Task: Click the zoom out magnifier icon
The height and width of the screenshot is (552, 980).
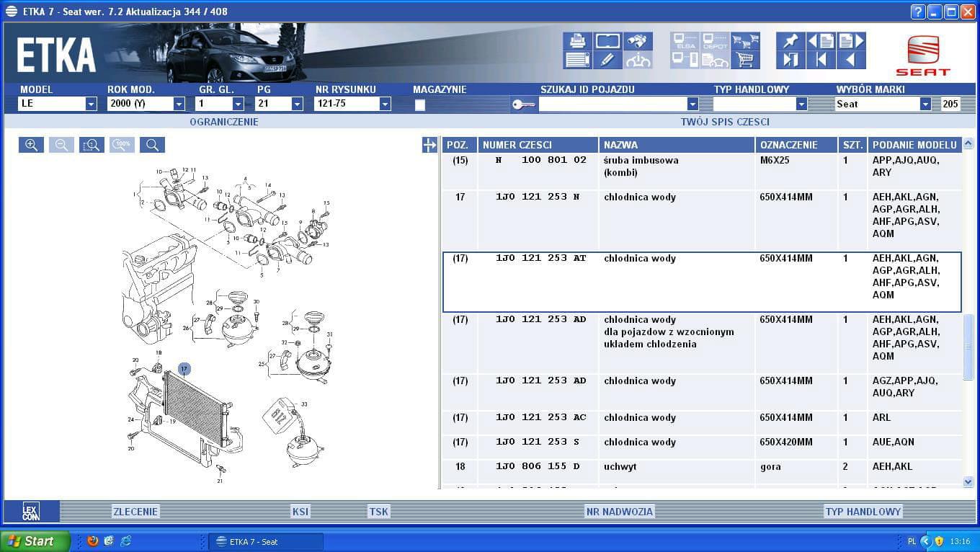Action: [x=61, y=145]
